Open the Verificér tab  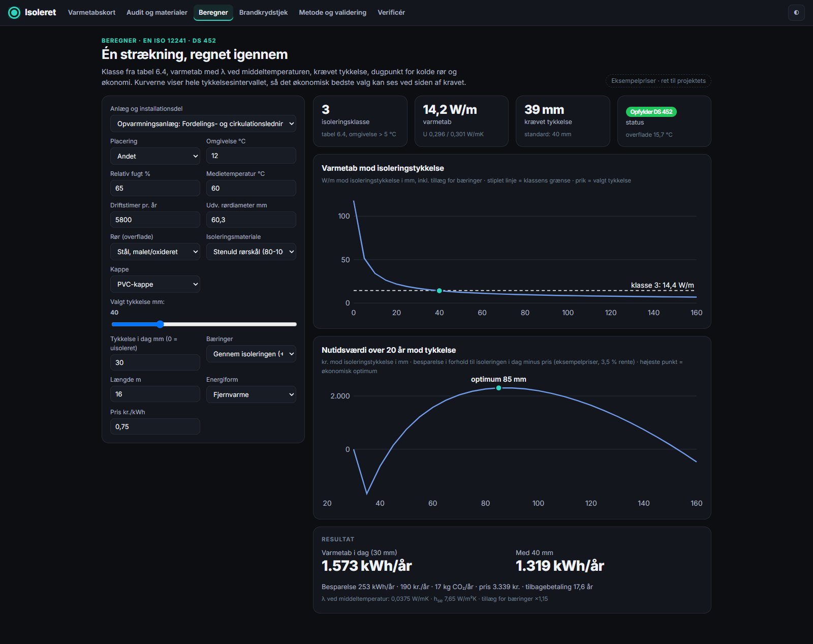tap(391, 12)
